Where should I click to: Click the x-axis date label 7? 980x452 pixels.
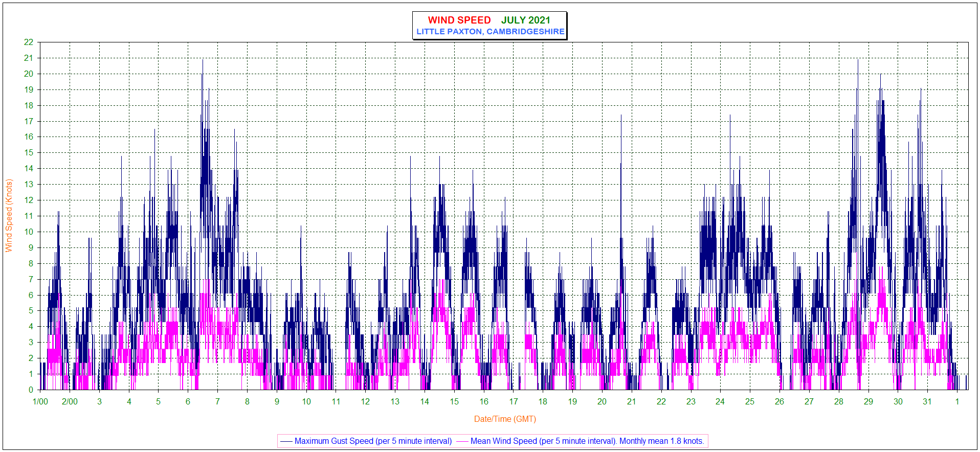pos(218,402)
